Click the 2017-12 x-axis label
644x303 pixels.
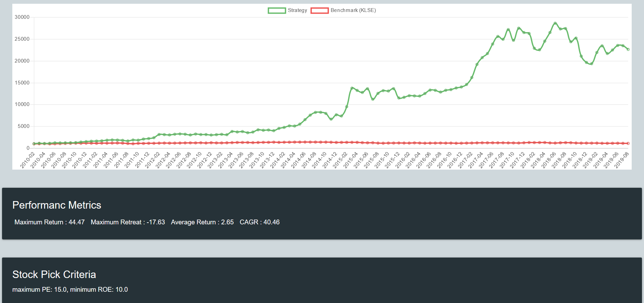point(517,160)
